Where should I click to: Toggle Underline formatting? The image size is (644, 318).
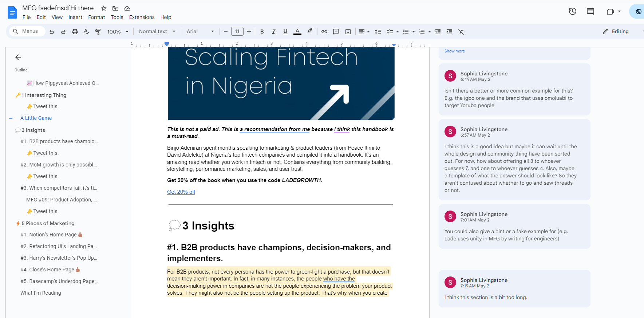tap(285, 32)
